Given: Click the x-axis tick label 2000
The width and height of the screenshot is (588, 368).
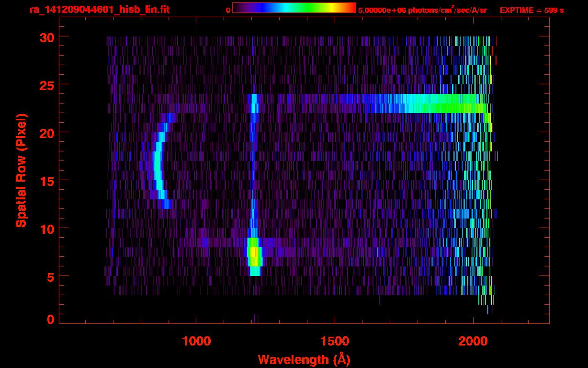Looking at the screenshot, I should pyautogui.click(x=473, y=341).
